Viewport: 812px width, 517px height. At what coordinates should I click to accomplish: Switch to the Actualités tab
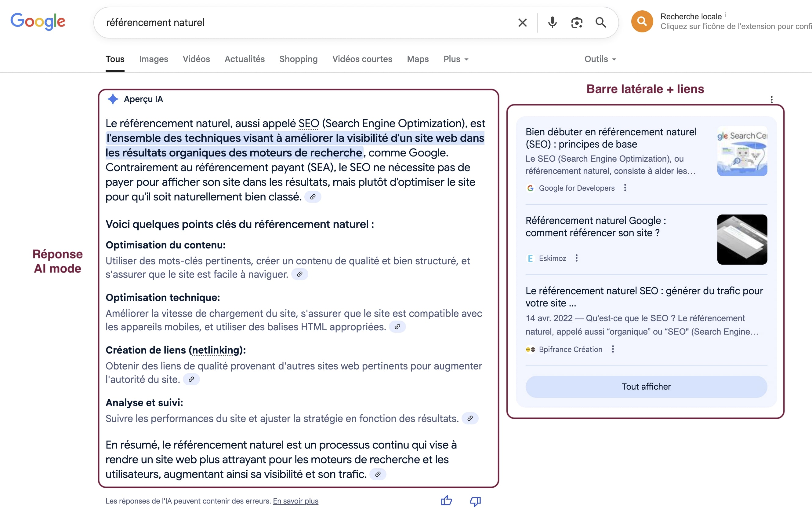click(245, 59)
